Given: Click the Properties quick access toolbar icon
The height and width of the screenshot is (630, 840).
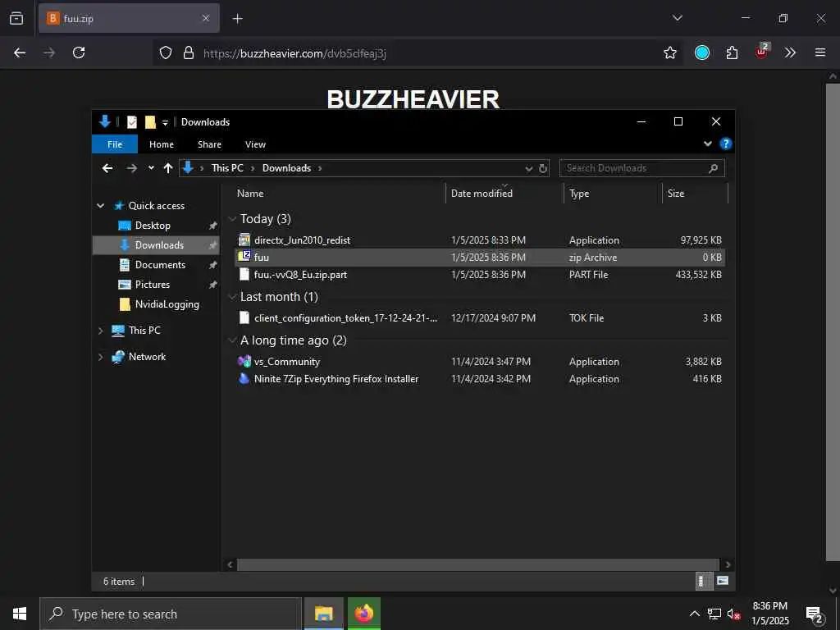Looking at the screenshot, I should pyautogui.click(x=132, y=122).
